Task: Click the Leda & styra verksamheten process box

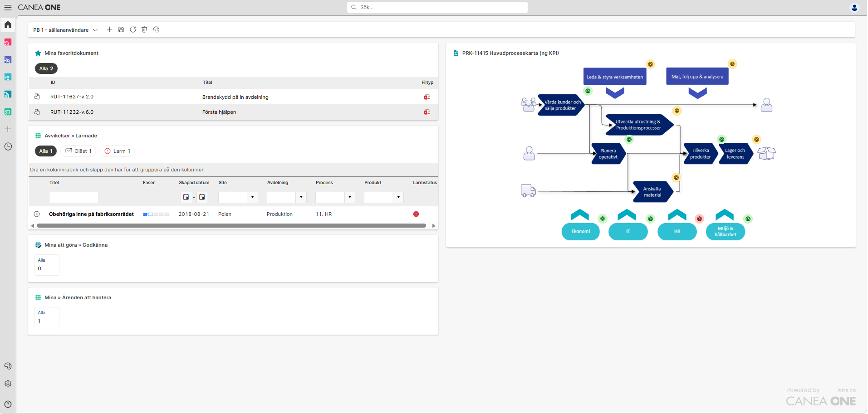Action: (x=615, y=77)
